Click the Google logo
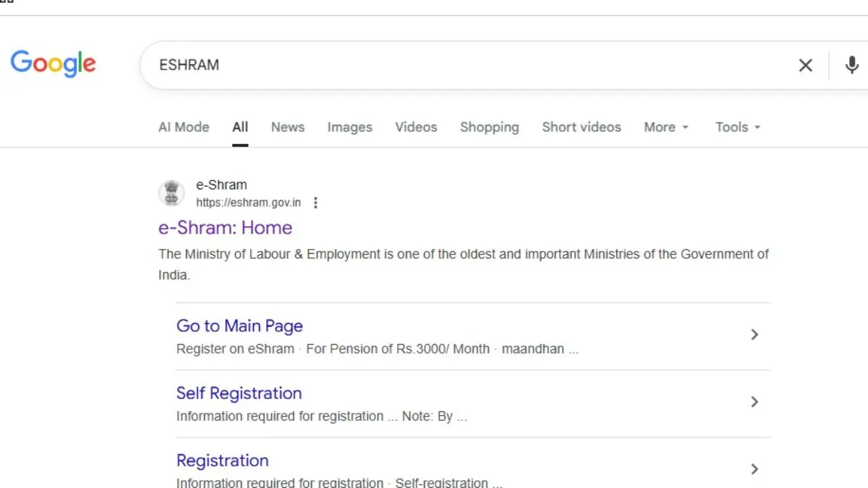This screenshot has height=488, width=868. pos(53,64)
